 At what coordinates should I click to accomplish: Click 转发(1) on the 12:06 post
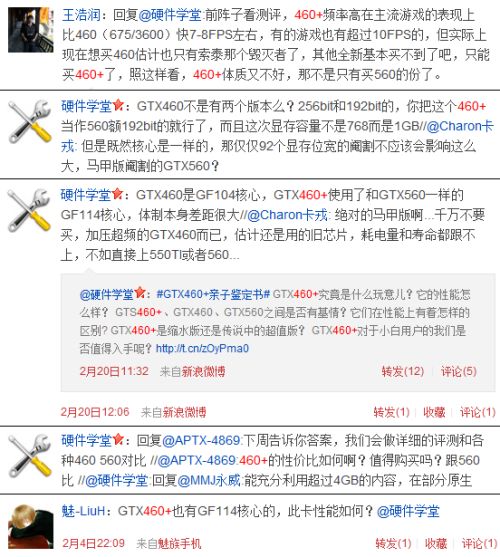point(391,412)
